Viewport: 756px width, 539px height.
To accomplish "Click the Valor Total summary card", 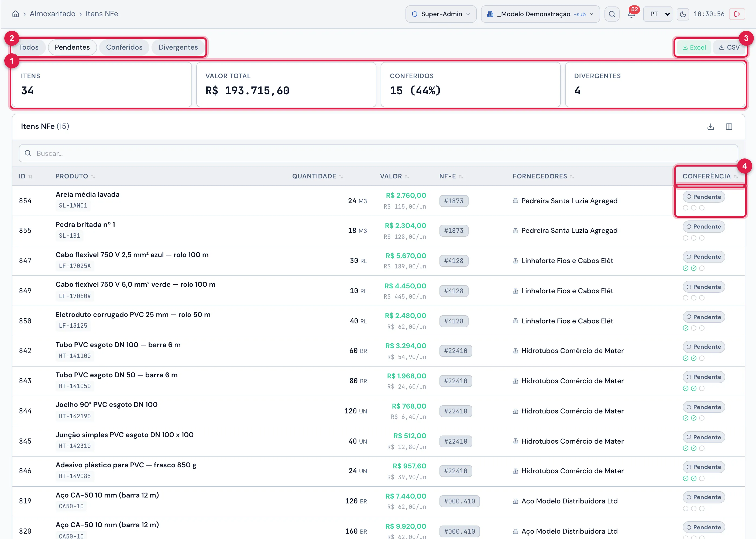I will 286,85.
